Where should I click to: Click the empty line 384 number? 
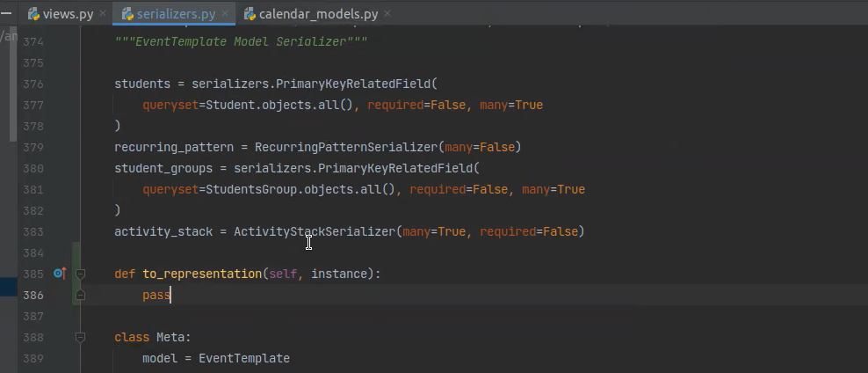click(33, 252)
